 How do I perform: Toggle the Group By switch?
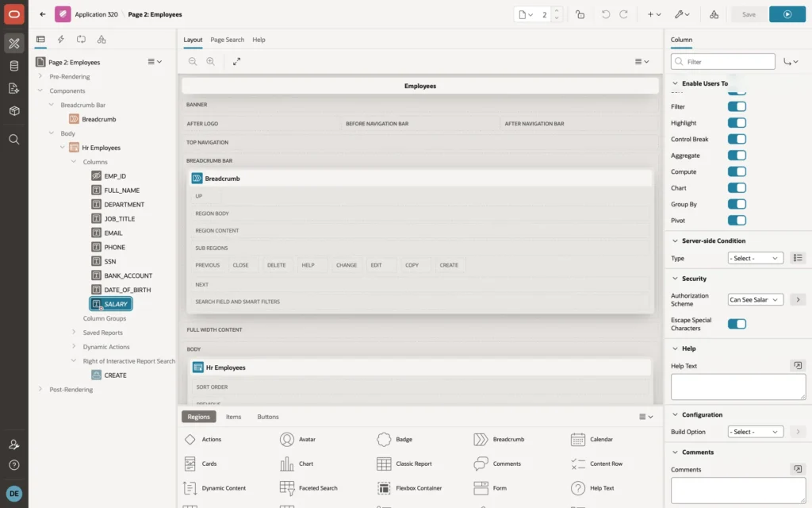tap(737, 204)
